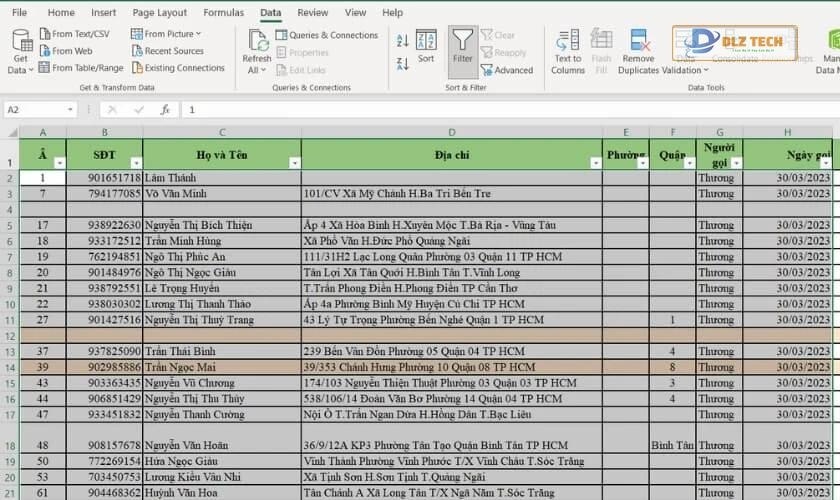Image resolution: width=840 pixels, height=500 pixels.
Task: Expand the SĐT column filter arrow
Action: pos(136,162)
